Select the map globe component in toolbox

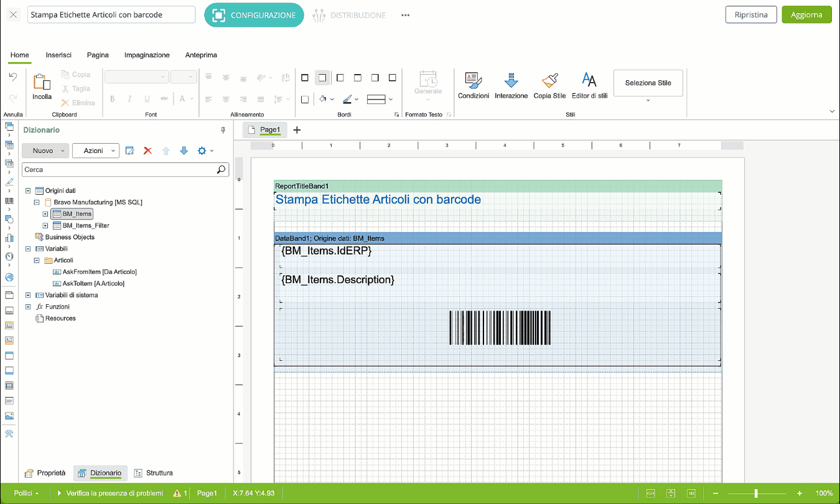tap(9, 278)
